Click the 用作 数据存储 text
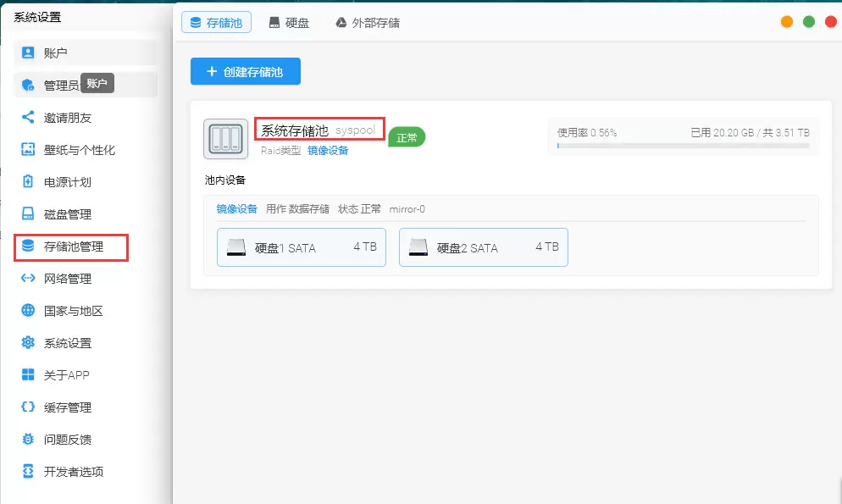The width and height of the screenshot is (842, 504). 297,208
